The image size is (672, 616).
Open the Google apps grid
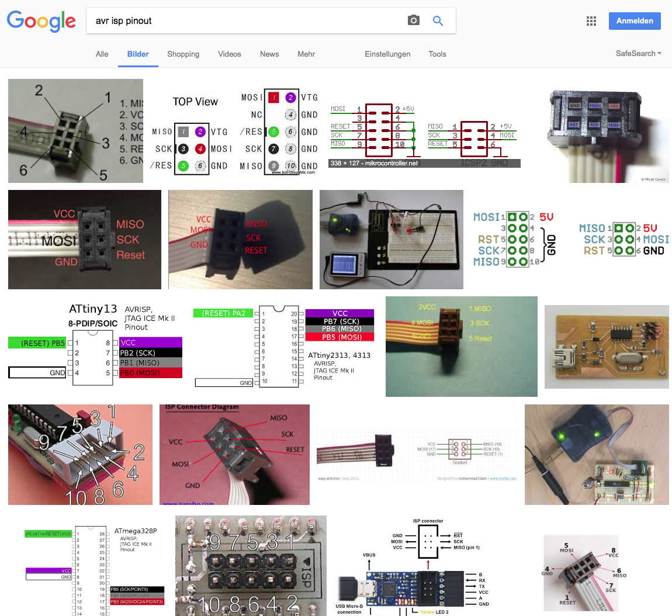591,21
